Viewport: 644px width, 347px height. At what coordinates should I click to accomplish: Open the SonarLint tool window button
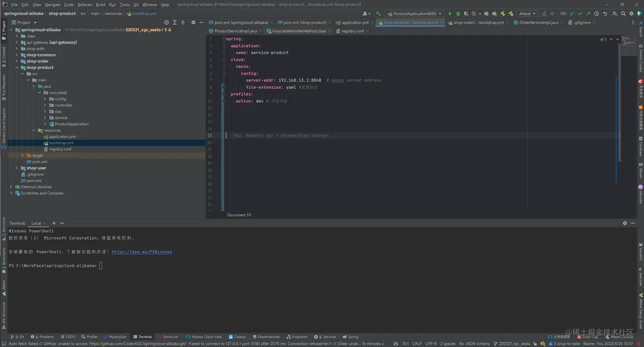point(168,337)
